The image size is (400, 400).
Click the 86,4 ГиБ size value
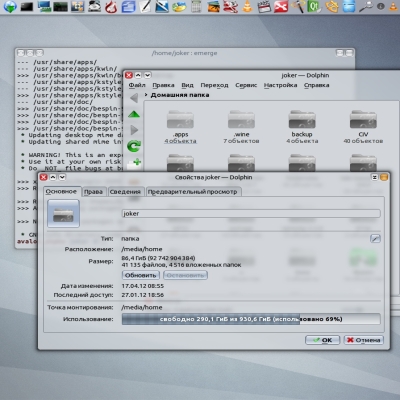(158, 258)
